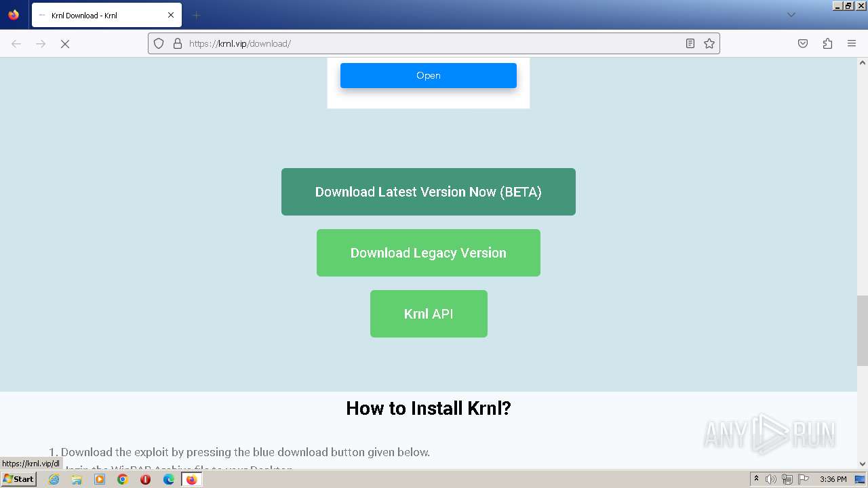Click the blue Open button

[x=429, y=75]
